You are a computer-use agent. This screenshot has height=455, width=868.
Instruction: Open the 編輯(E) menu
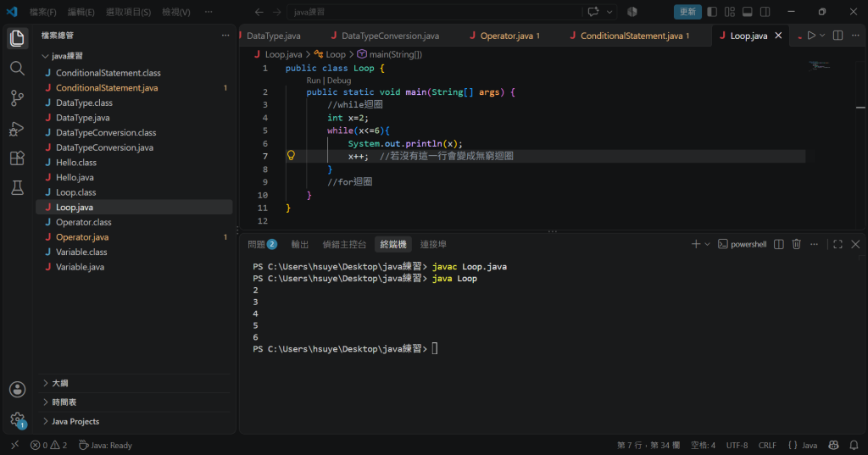(81, 12)
